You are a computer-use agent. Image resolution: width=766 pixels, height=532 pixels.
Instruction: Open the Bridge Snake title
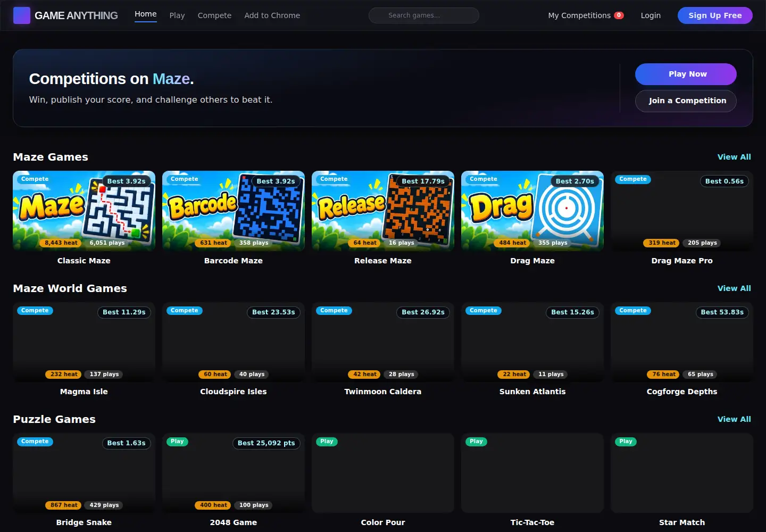tap(84, 522)
